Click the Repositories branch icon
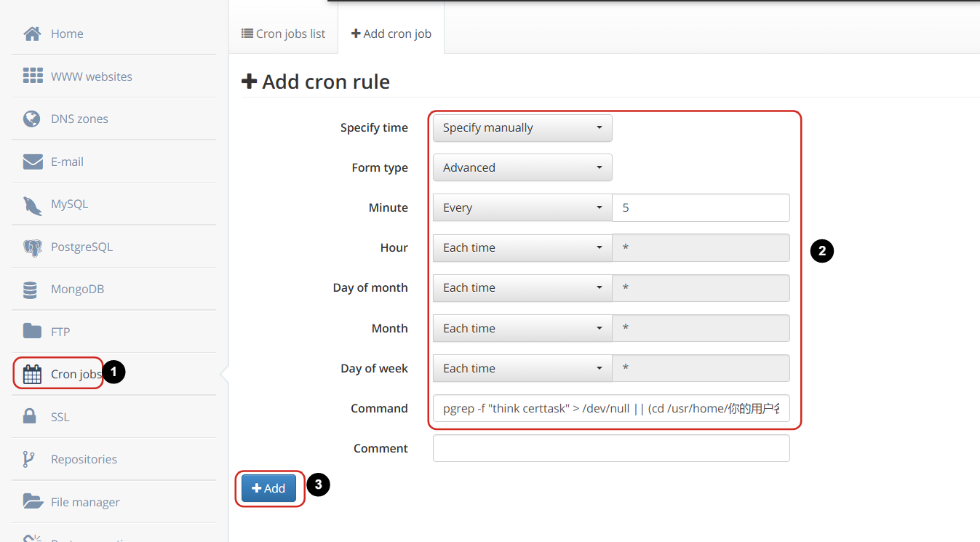Viewport: 980px width, 542px height. click(29, 459)
